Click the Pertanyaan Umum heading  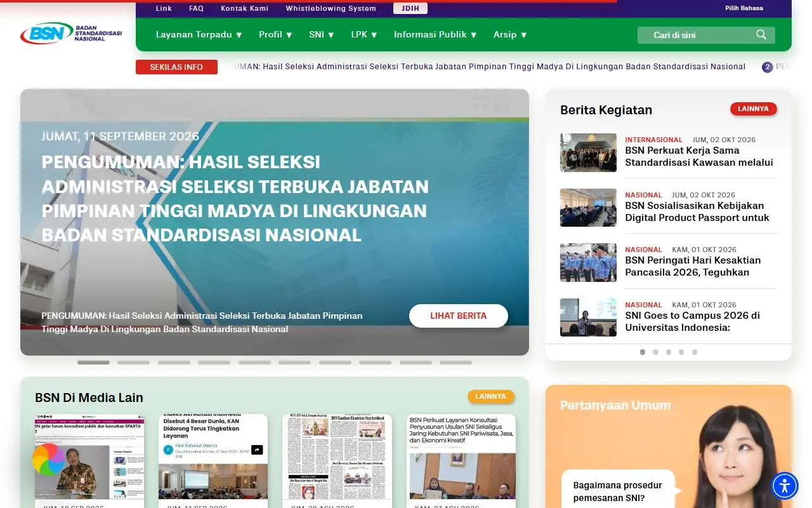pyautogui.click(x=615, y=405)
